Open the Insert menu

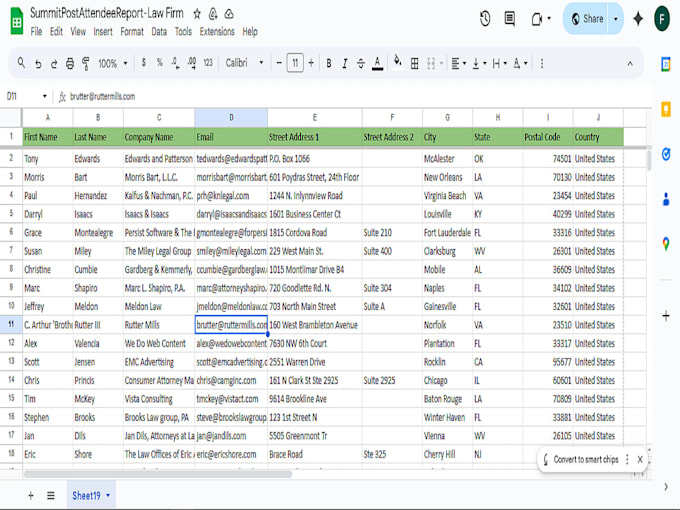[103, 32]
